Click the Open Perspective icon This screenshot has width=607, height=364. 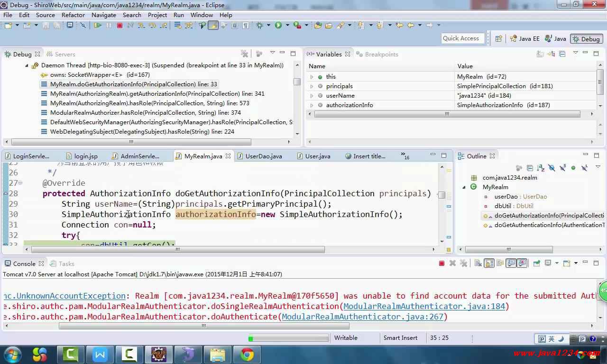498,39
